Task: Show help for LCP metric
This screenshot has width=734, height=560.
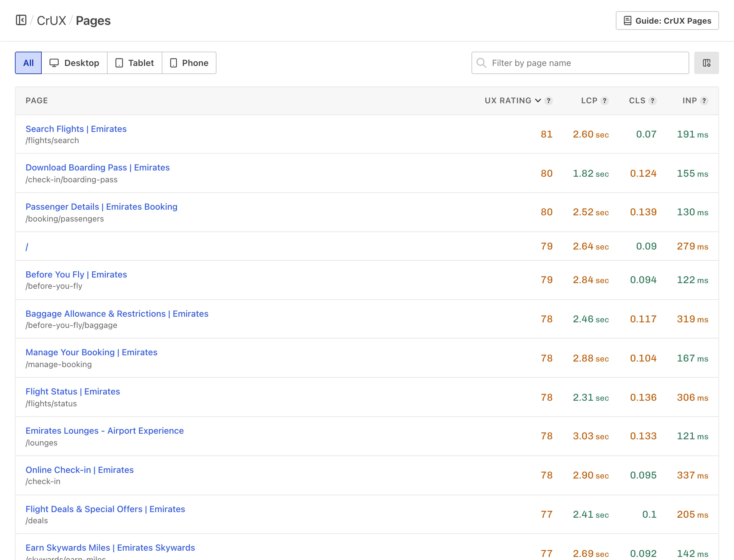Action: [605, 100]
